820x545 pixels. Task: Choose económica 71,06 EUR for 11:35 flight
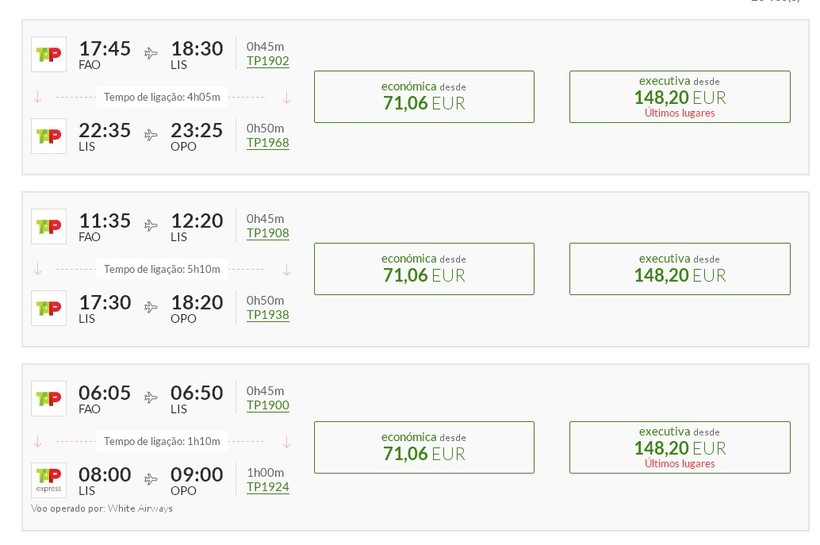coord(424,268)
